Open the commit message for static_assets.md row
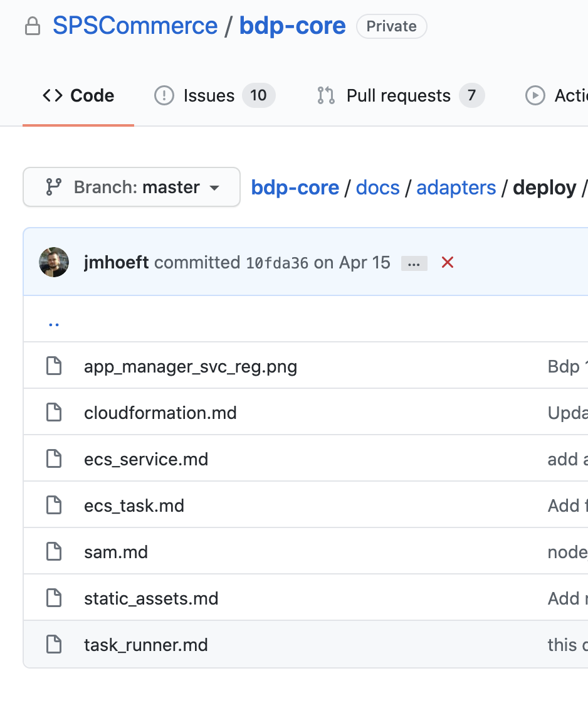Image resolution: width=588 pixels, height=725 pixels. click(x=568, y=598)
